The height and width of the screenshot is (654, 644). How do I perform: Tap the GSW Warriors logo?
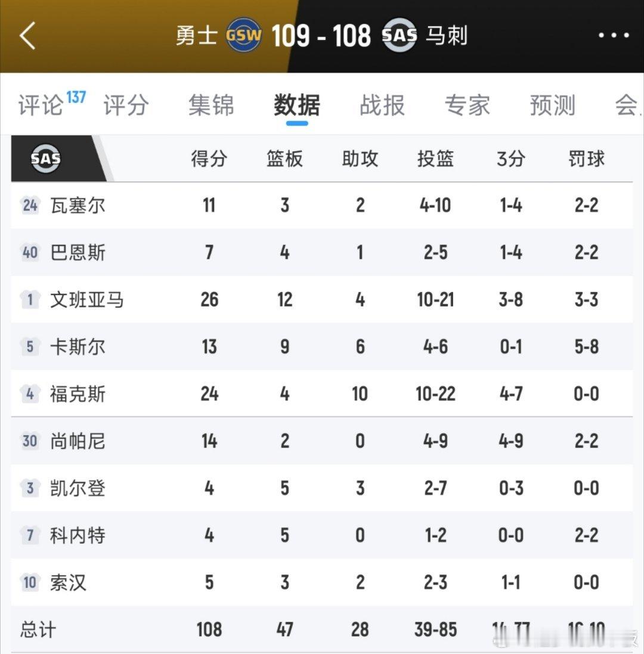point(244,36)
